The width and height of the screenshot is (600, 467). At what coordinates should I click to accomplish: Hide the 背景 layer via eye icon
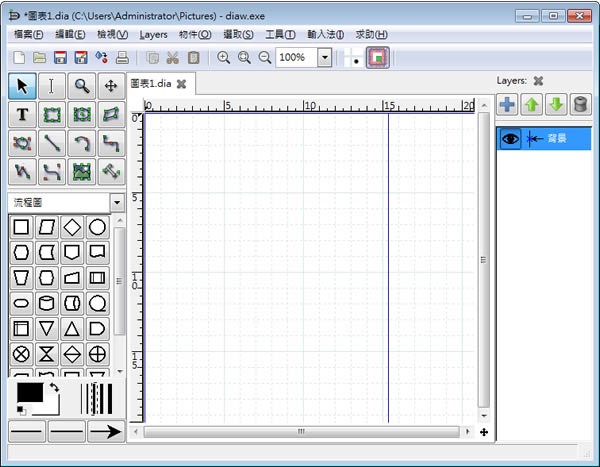pos(511,139)
